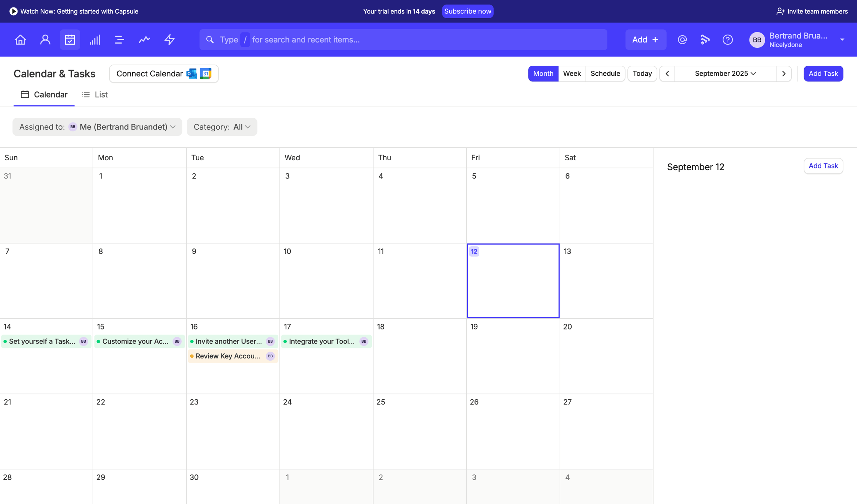Open the Integrate your Tool... task
Screen dimensions: 857x504
[x=326, y=341]
